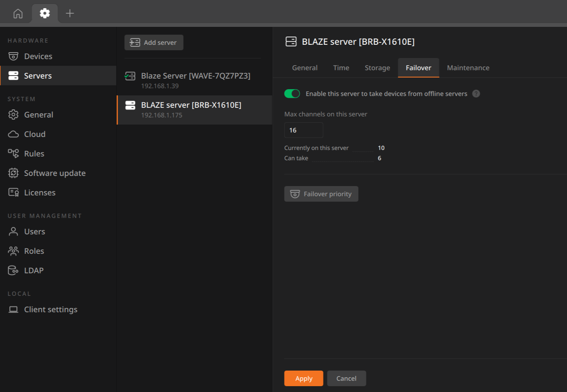Open Users management page
The image size is (567, 392).
coord(58,231)
